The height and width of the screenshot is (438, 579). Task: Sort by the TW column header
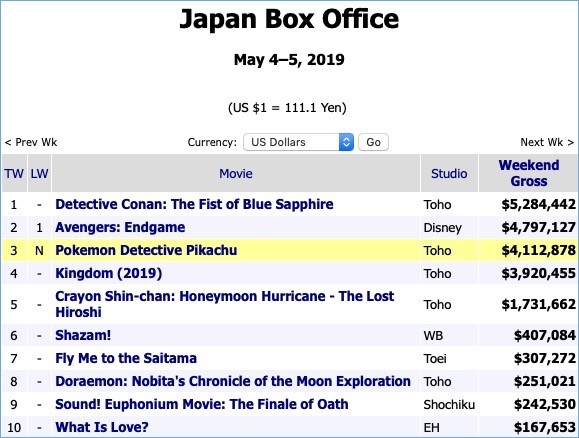coord(14,173)
